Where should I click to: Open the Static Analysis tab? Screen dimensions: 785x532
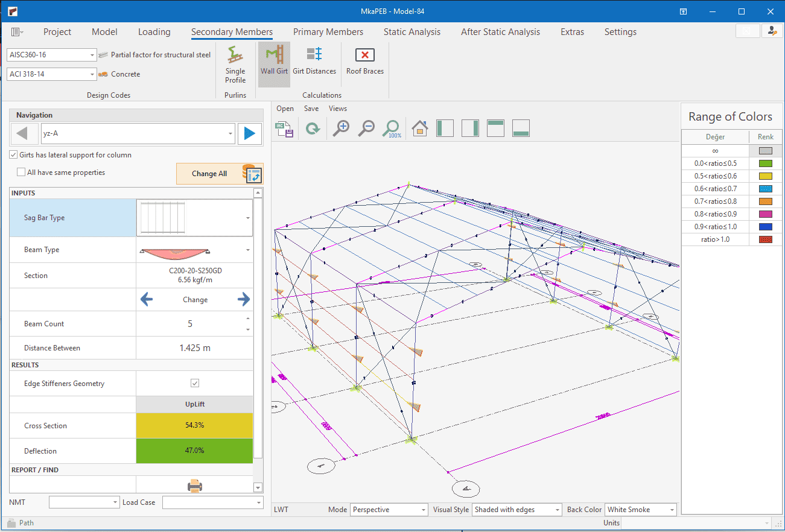pyautogui.click(x=412, y=32)
